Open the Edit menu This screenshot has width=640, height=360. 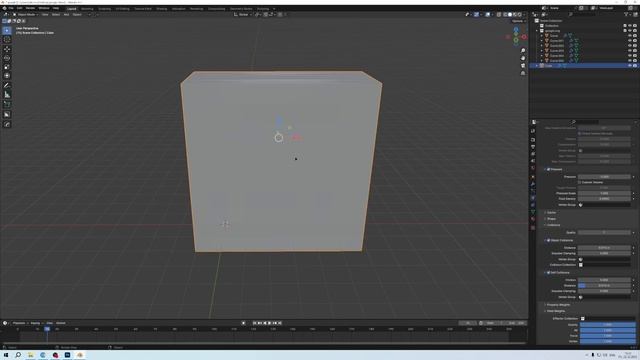[x=20, y=8]
